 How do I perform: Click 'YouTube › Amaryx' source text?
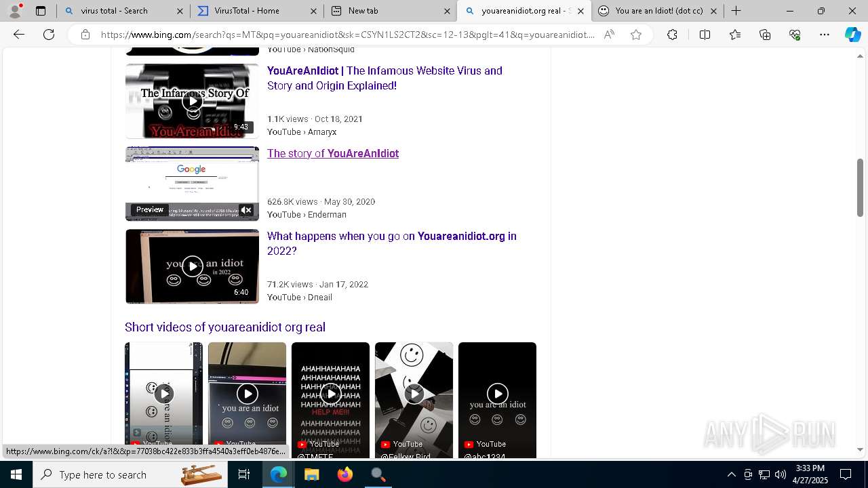tap(302, 132)
